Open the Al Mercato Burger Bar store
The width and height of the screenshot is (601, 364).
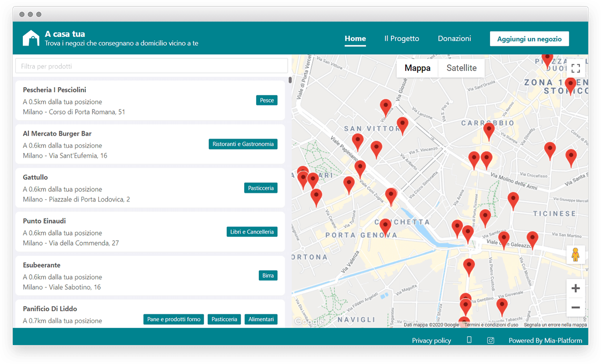tap(57, 134)
